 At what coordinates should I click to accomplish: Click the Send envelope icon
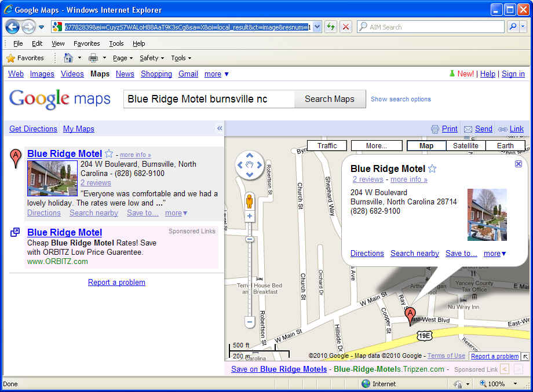coord(468,130)
